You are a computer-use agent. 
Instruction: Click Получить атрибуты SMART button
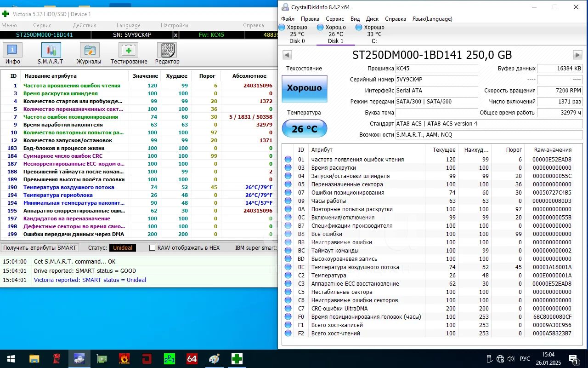coord(40,247)
